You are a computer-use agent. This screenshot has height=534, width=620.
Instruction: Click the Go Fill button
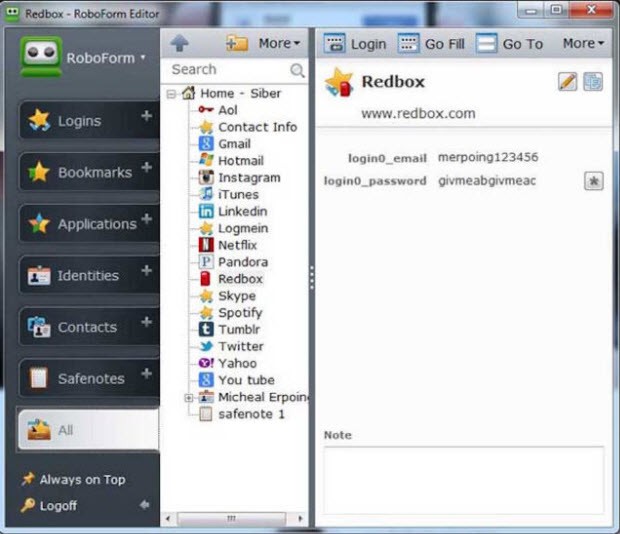point(431,43)
